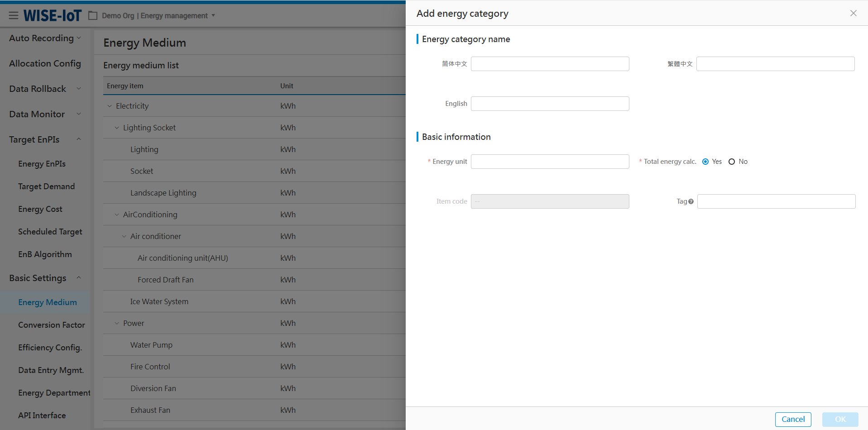This screenshot has height=430, width=868.
Task: Expand the Data Monitor sidebar menu
Action: tap(79, 114)
